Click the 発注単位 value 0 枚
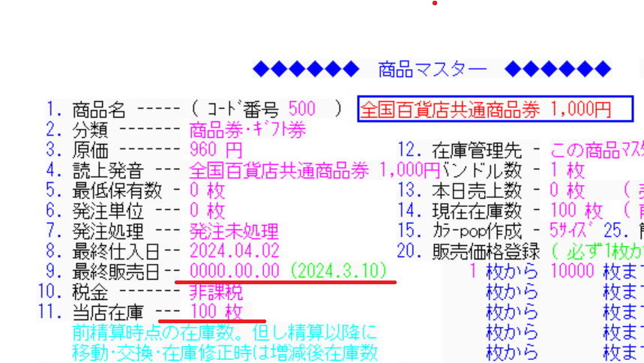The width and height of the screenshot is (644, 363). pos(207,211)
